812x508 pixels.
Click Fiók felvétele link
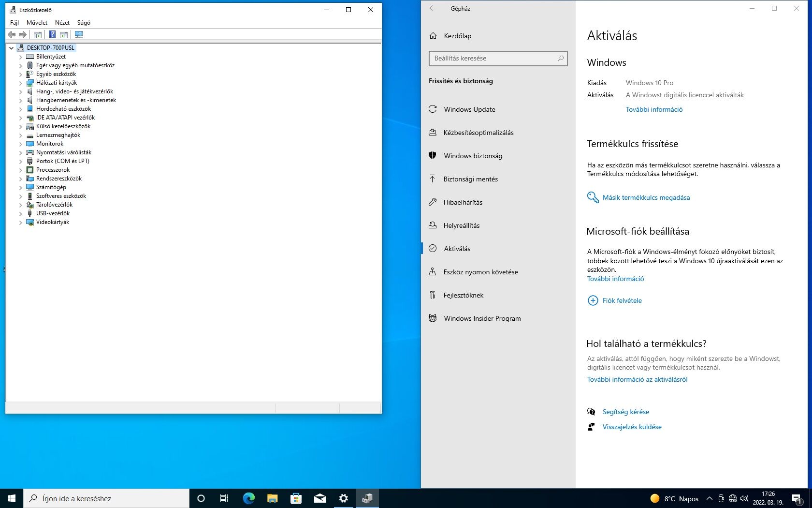click(x=622, y=300)
